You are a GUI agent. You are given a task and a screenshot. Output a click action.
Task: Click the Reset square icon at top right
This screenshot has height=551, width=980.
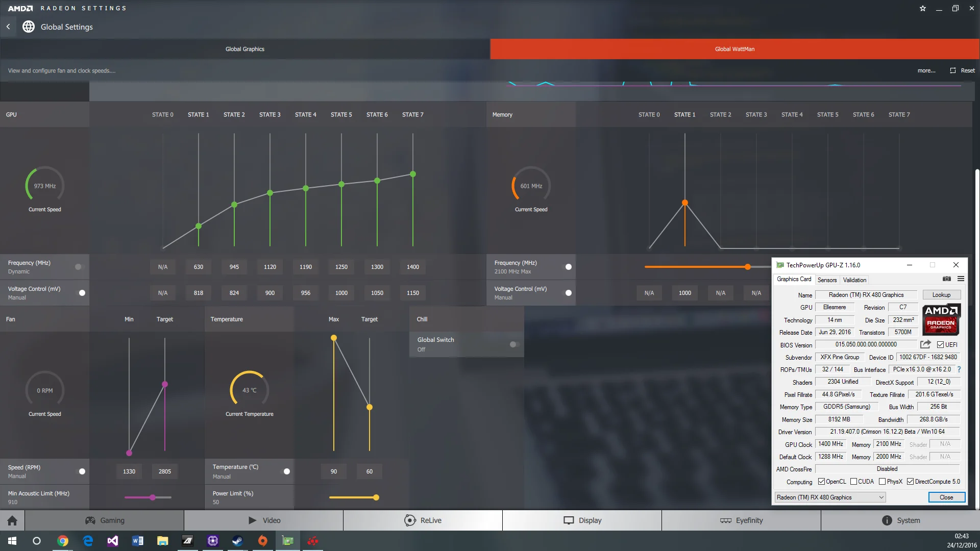click(952, 70)
